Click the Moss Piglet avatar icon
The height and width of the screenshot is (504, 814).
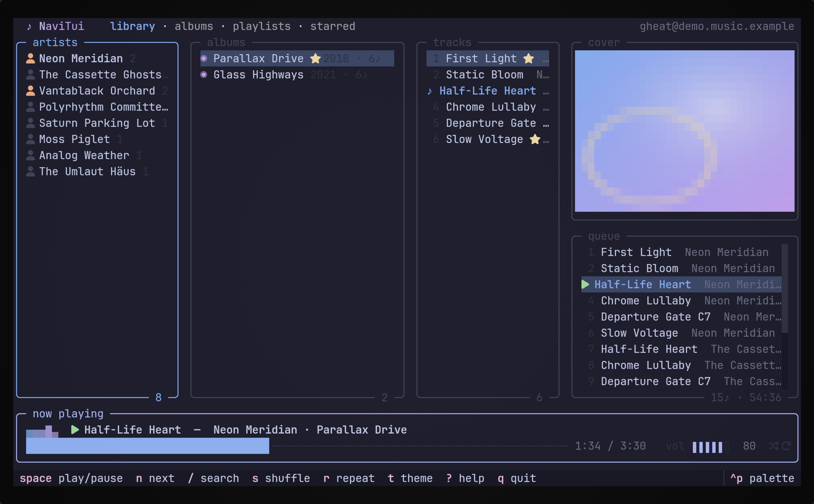tap(30, 139)
